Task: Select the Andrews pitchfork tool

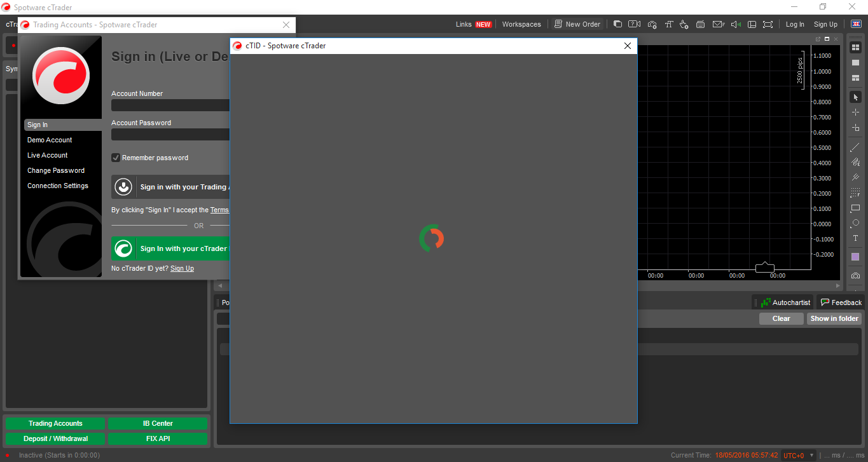Action: [855, 177]
